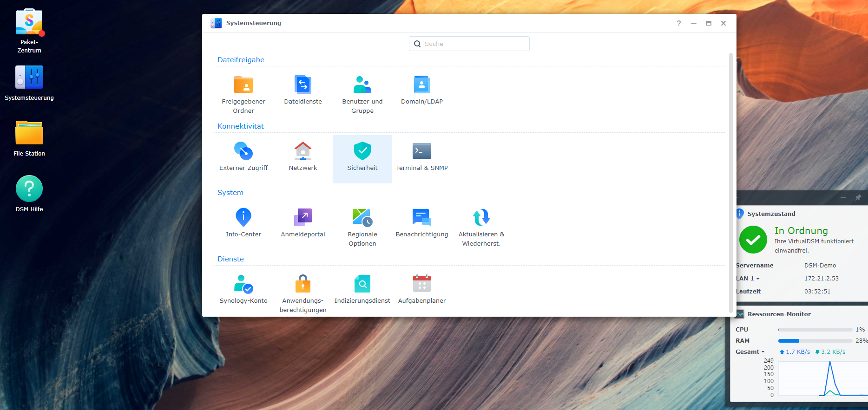Open Paket-Zentrum desktop icon
The width and height of the screenshot is (868, 410).
29,31
